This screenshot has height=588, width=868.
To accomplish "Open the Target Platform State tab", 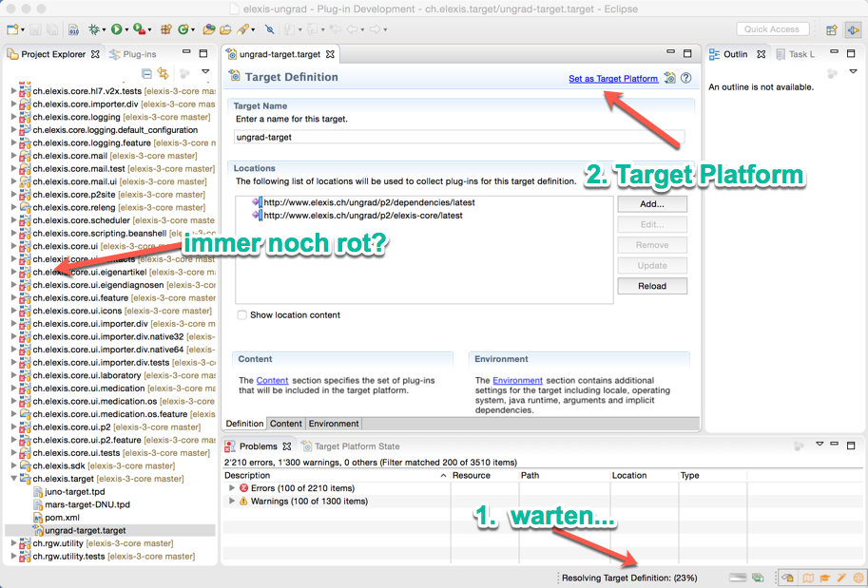I will tap(351, 446).
